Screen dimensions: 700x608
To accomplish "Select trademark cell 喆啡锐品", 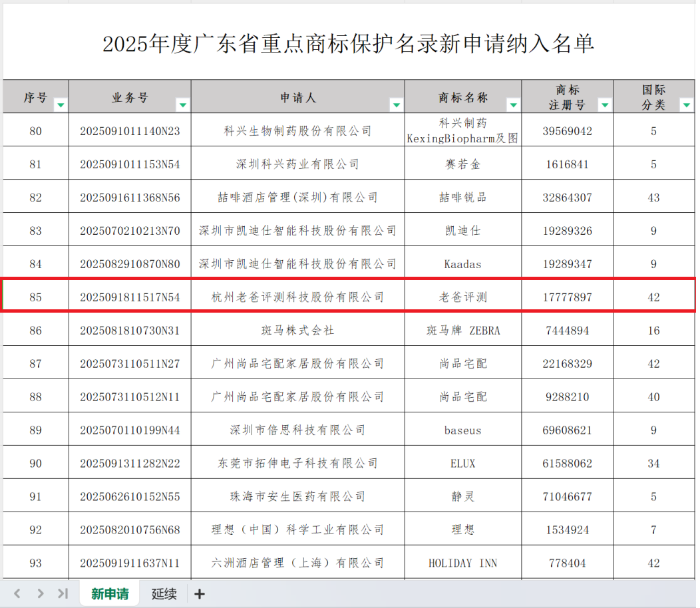I will pos(463,196).
